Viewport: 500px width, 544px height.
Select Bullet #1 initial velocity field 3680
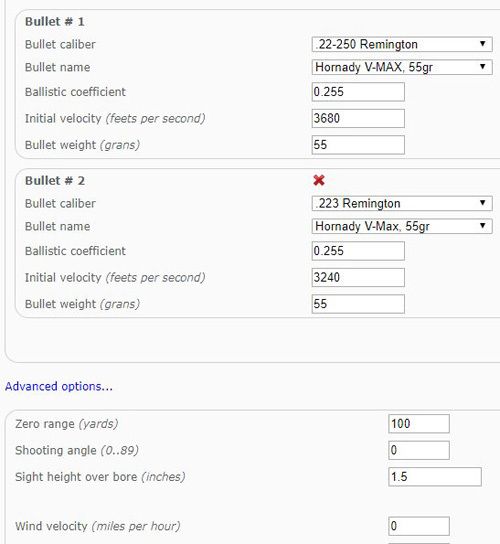click(358, 118)
